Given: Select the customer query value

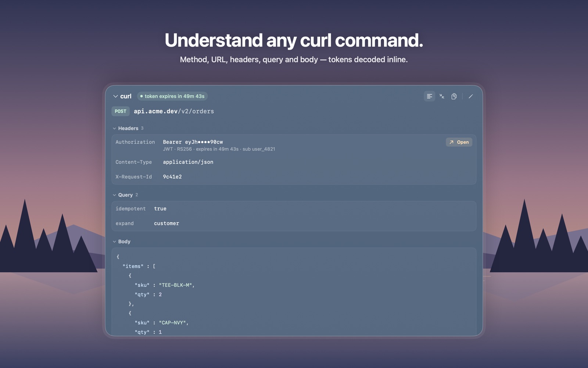Looking at the screenshot, I should pos(166,223).
